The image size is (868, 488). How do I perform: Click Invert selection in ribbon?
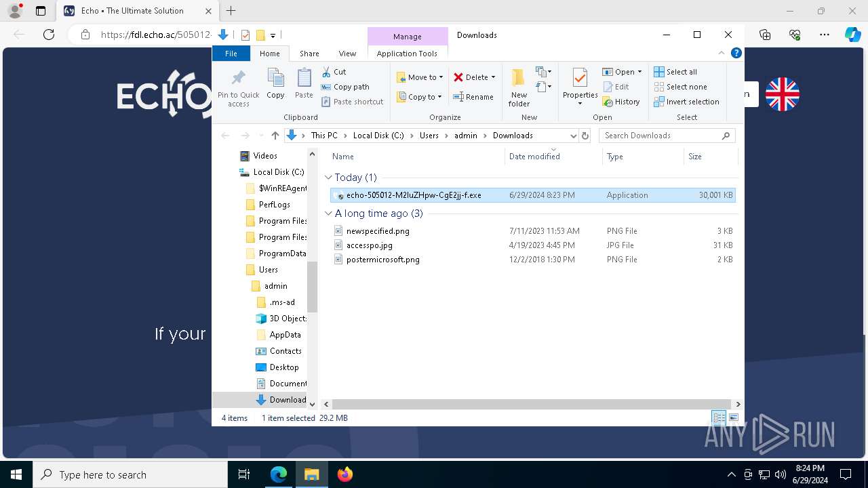686,102
